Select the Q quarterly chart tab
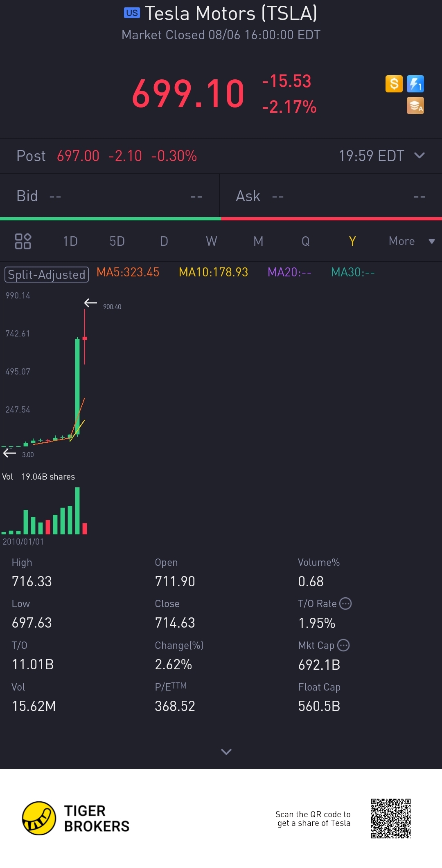442x868 pixels. pyautogui.click(x=306, y=241)
